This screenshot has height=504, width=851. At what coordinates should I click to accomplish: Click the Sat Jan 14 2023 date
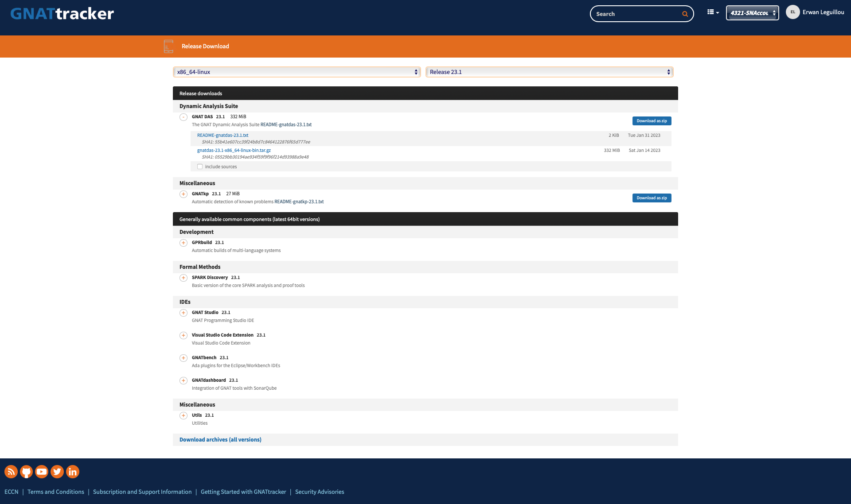pyautogui.click(x=644, y=150)
